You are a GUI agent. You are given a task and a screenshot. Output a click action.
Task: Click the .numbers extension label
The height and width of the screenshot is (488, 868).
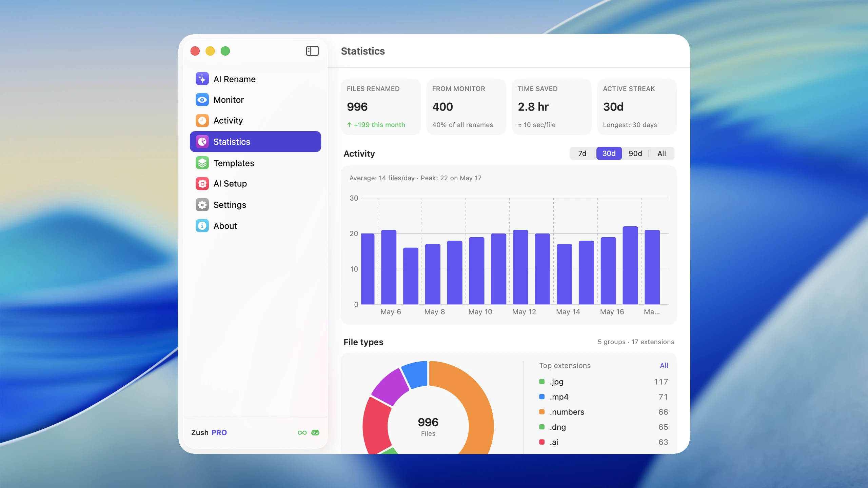pos(567,412)
